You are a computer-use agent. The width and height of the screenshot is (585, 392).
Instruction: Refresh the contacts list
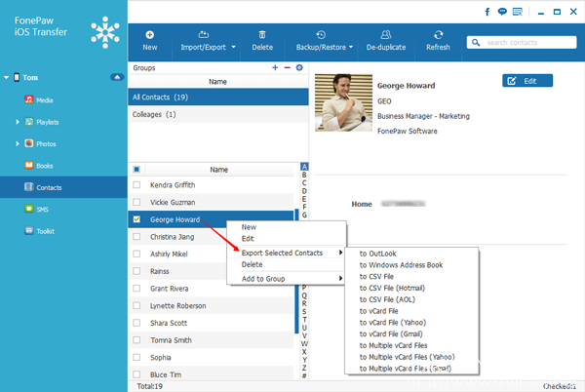click(438, 41)
